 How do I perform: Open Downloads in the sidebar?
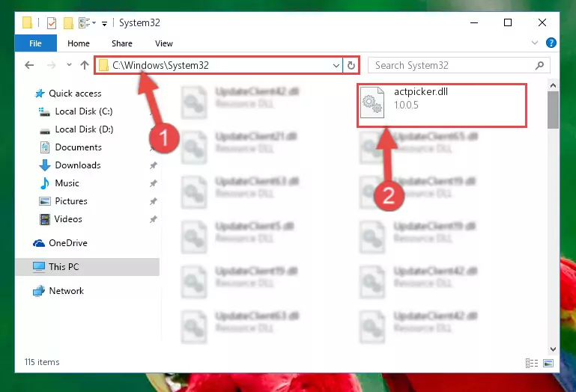(78, 165)
